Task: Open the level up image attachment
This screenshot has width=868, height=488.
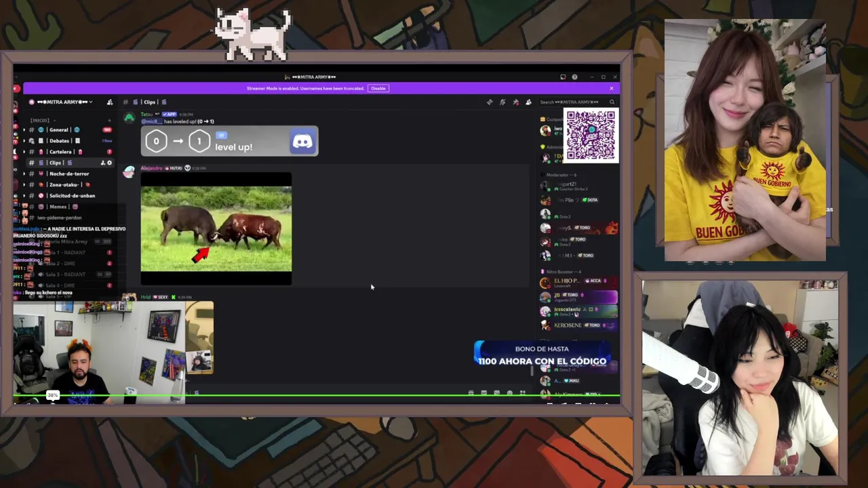Action: pyautogui.click(x=229, y=141)
